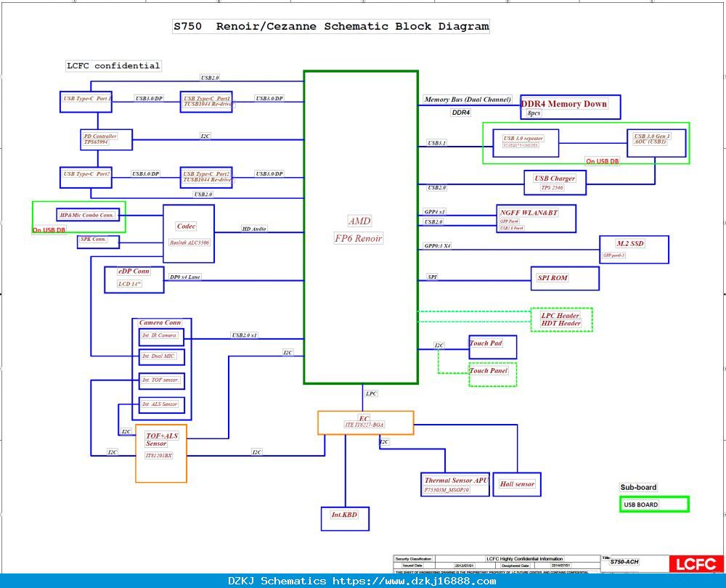The height and width of the screenshot is (588, 726).
Task: Click the Int. TOF sensor. box
Action: [x=162, y=380]
